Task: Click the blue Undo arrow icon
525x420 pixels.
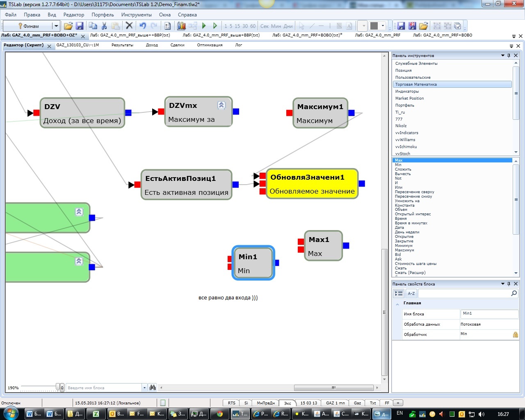Action: [x=142, y=26]
